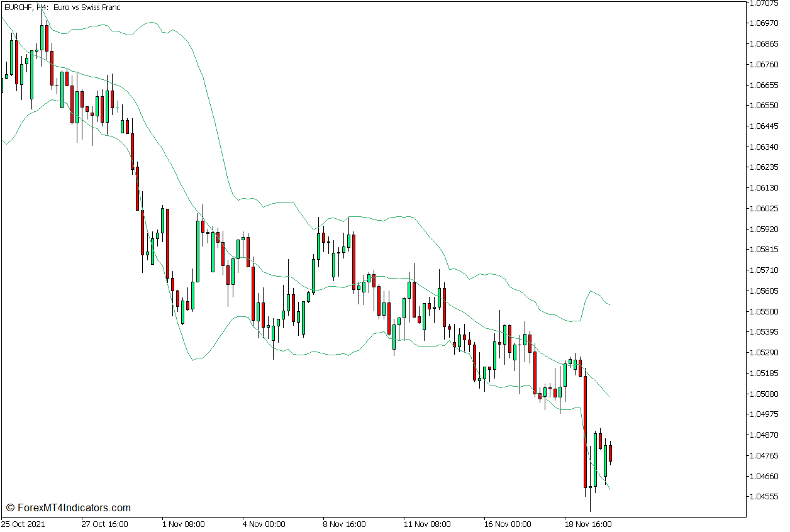Select the 1.07075 price scale label
790x532 pixels.
[765, 4]
